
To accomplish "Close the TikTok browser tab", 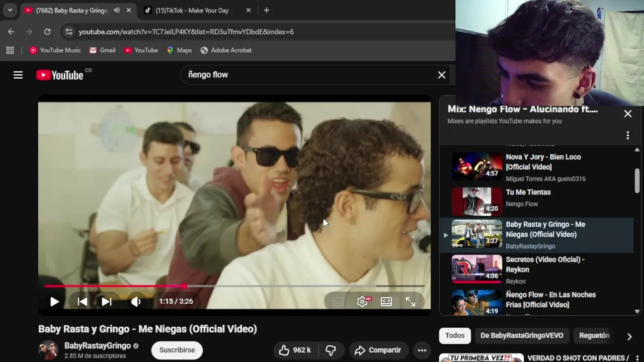I will [x=249, y=10].
